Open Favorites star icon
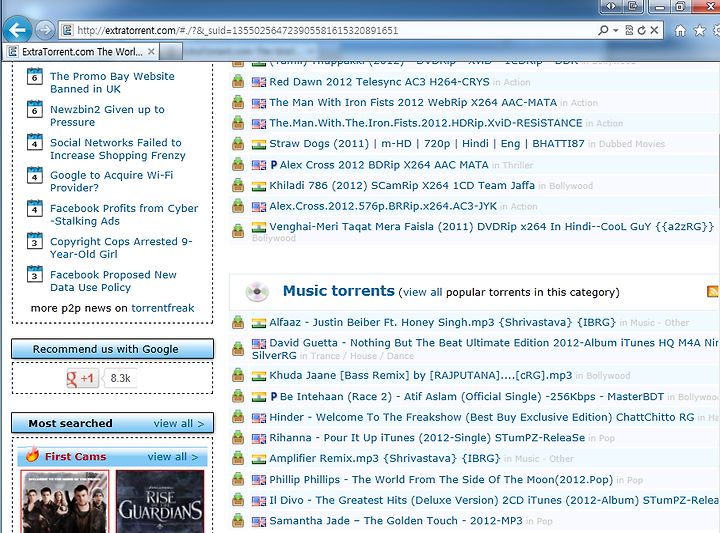 pos(699,31)
